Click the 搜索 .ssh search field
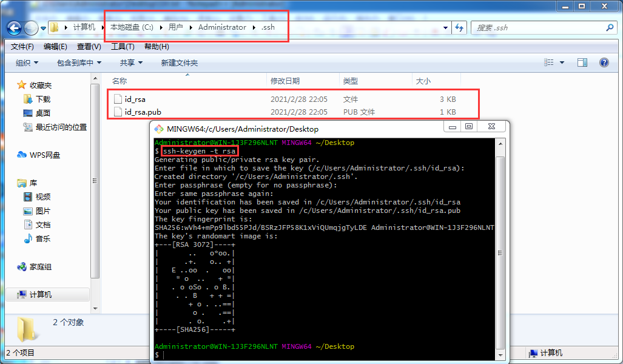623x364 pixels. tap(538, 28)
